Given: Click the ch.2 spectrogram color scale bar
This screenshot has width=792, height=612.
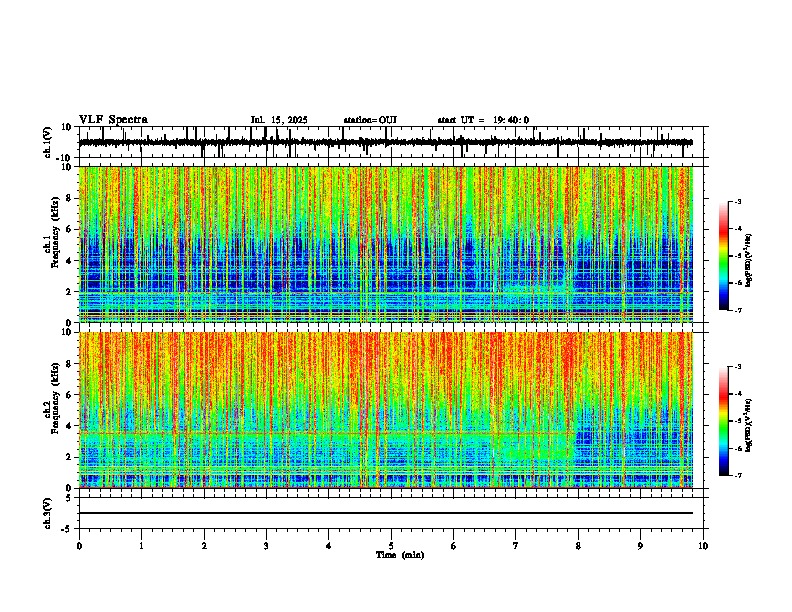Looking at the screenshot, I should point(724,421).
